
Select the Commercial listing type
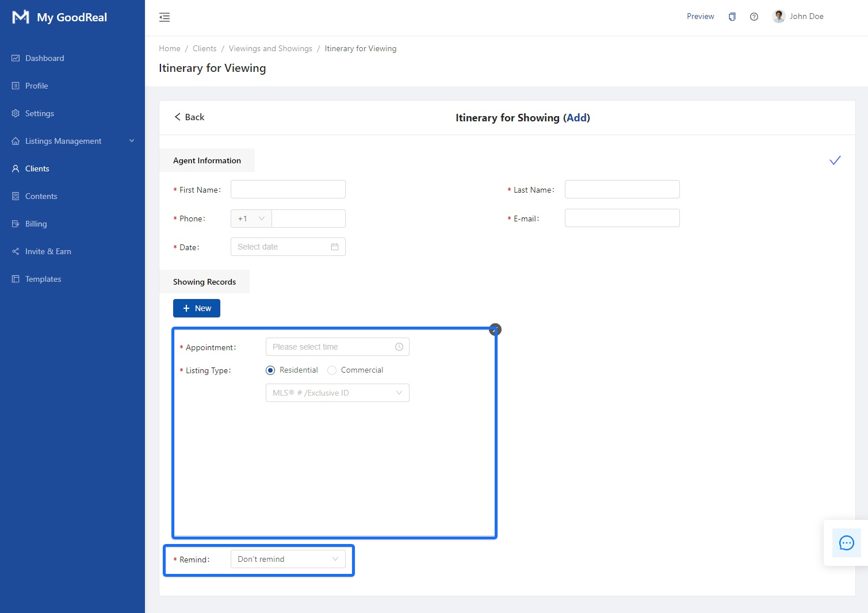[332, 370]
